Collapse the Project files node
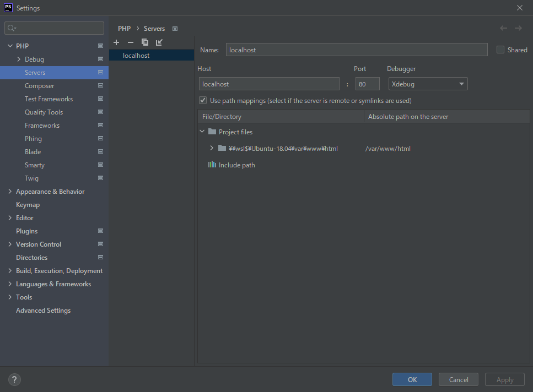This screenshot has height=392, width=533. tap(202, 132)
